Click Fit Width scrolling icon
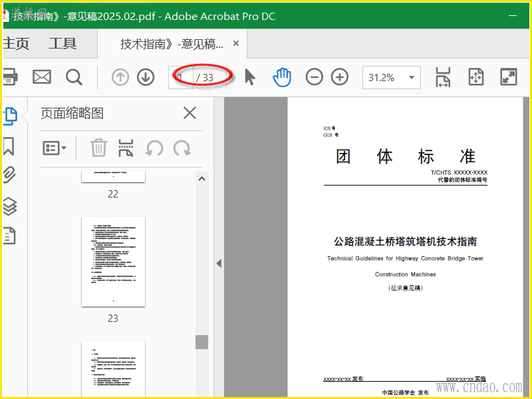 (443, 77)
